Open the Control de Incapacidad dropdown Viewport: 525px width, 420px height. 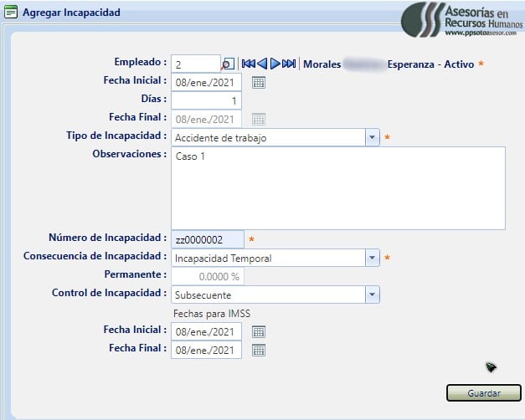pyautogui.click(x=372, y=295)
